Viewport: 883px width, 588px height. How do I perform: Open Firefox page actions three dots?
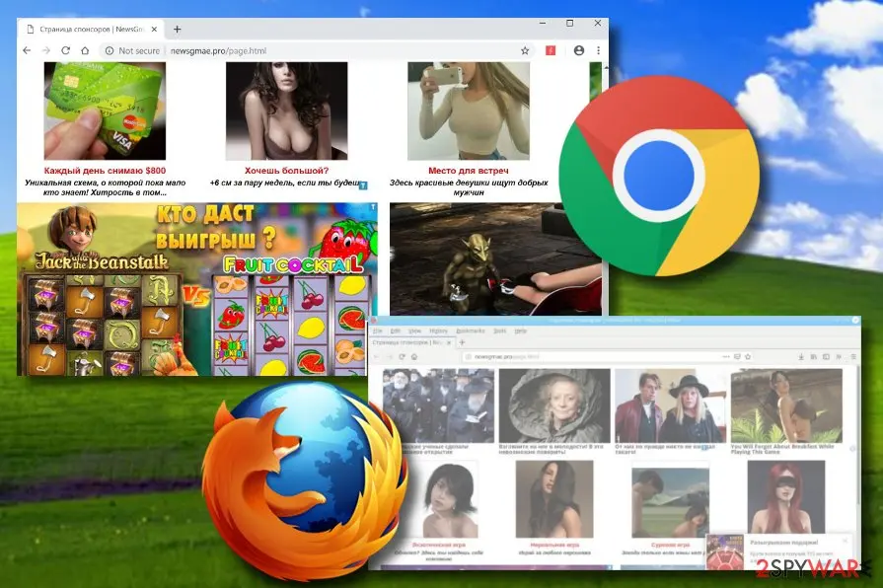pyautogui.click(x=726, y=356)
